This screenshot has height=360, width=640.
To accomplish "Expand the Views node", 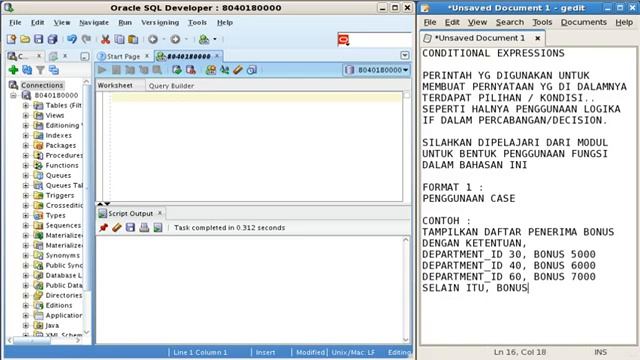I will (x=26, y=116).
